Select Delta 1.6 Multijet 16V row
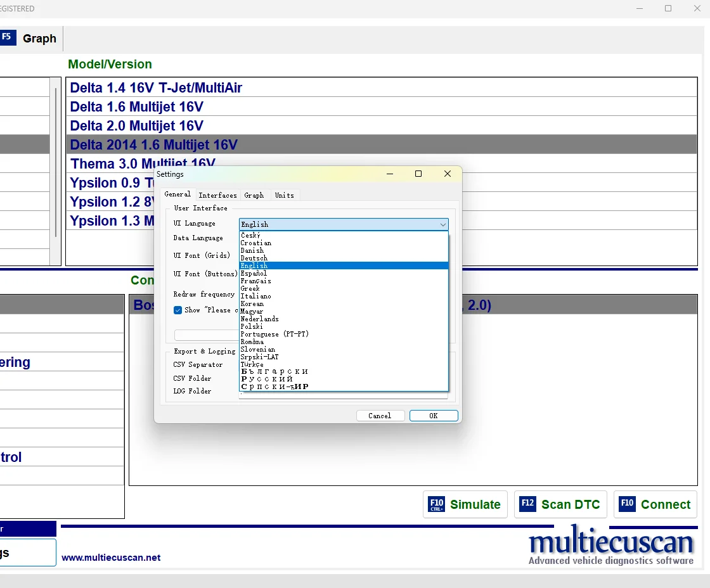Viewport: 710px width, 588px height. point(381,106)
